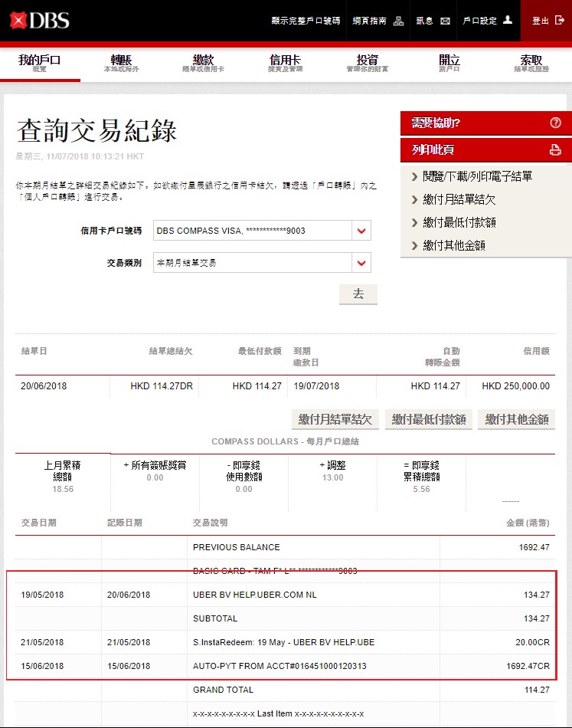This screenshot has height=728, width=572.
Task: Open messages envelope icon
Action: [445, 21]
